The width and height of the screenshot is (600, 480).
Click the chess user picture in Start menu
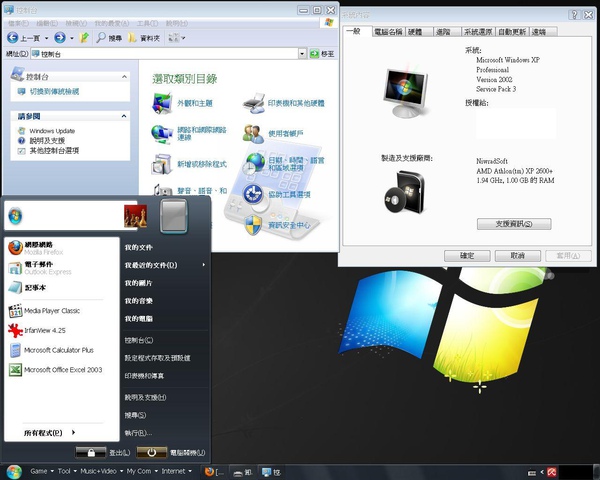click(x=135, y=216)
